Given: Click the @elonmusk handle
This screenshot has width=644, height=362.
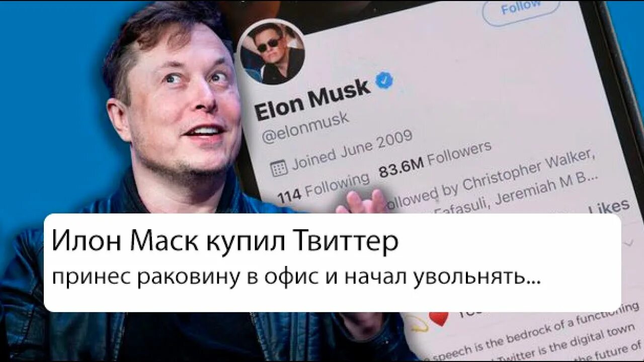Looking at the screenshot, I should point(305,128).
